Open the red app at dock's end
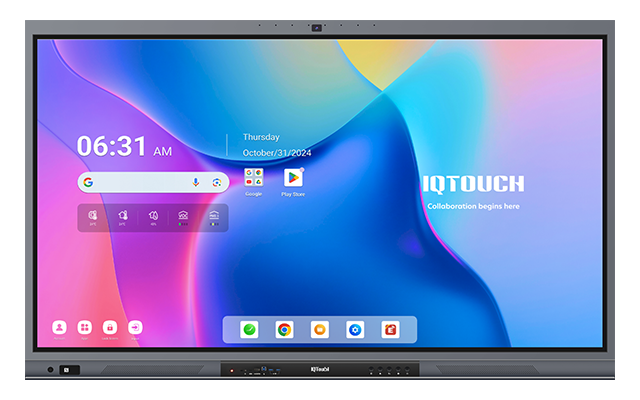The width and height of the screenshot is (640, 400). tap(390, 329)
